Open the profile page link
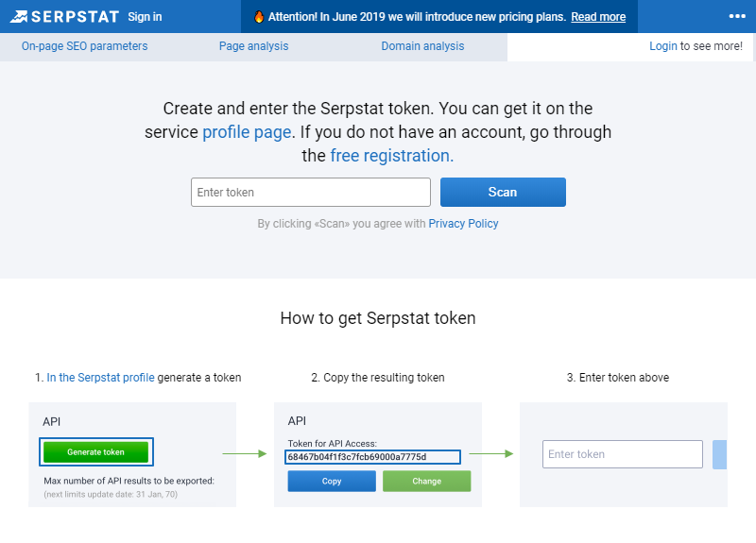The height and width of the screenshot is (543, 756). click(x=247, y=132)
